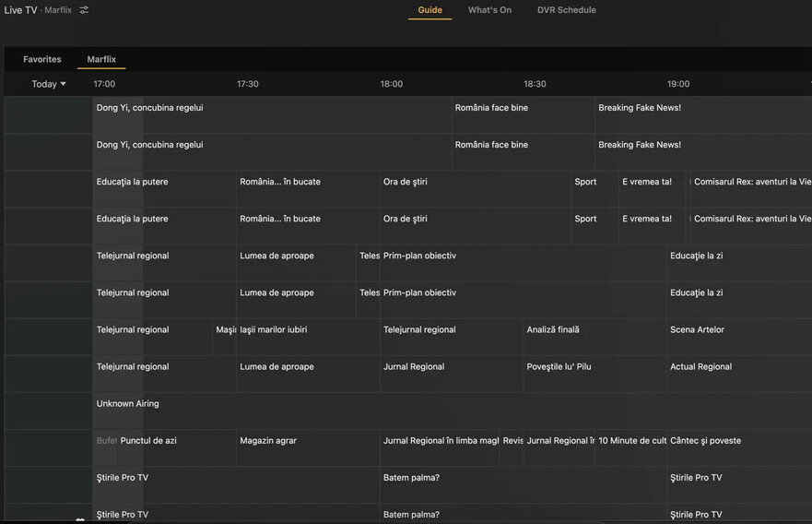
Task: Open the truncated Mași program cell
Action: [225, 337]
